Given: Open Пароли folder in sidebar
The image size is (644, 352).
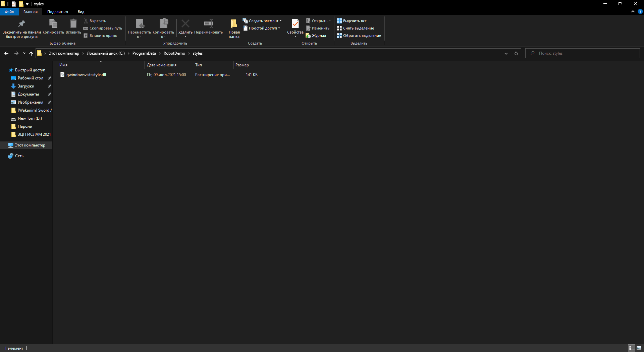Looking at the screenshot, I should tap(25, 126).
